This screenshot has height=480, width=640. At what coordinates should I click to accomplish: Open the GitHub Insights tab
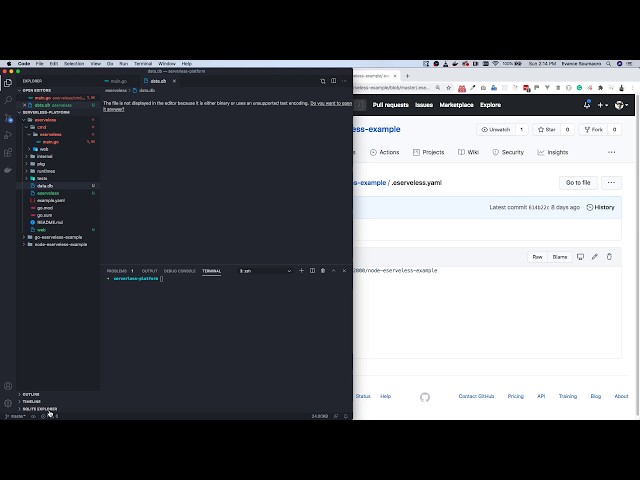[x=553, y=152]
